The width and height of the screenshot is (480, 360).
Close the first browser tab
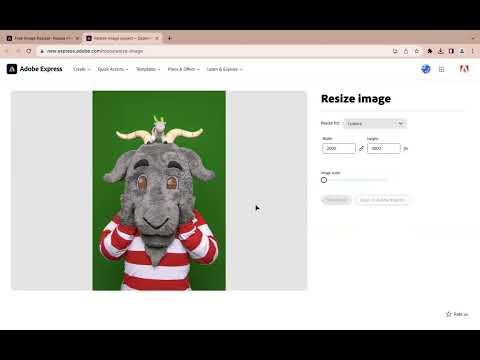pyautogui.click(x=77, y=38)
